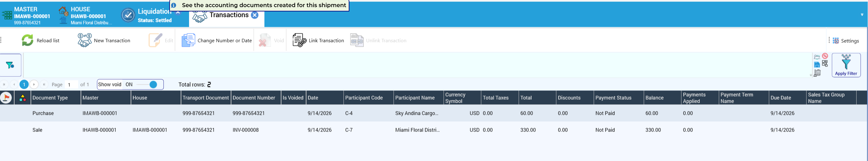
Task: Open toolbar Settings
Action: coord(846,41)
